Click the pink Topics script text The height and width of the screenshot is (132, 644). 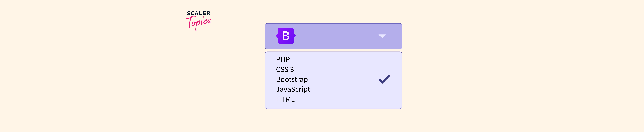coord(199,23)
